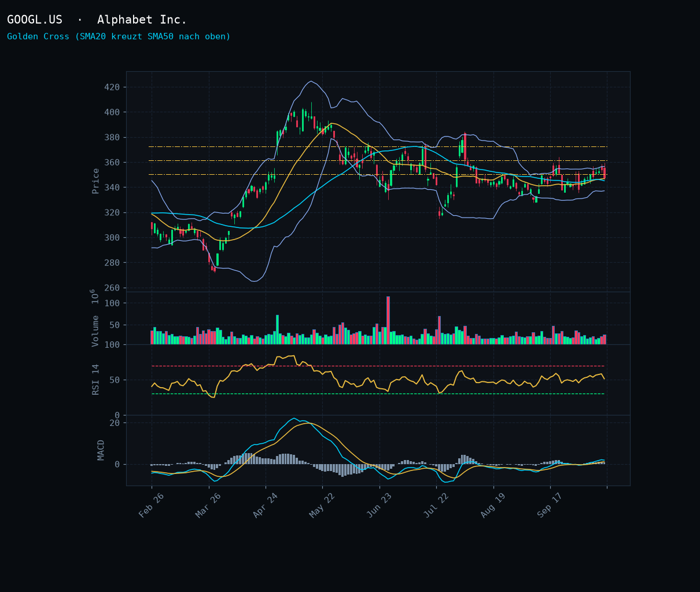Select the 260 price axis tick label
The image size is (700, 592).
112,288
